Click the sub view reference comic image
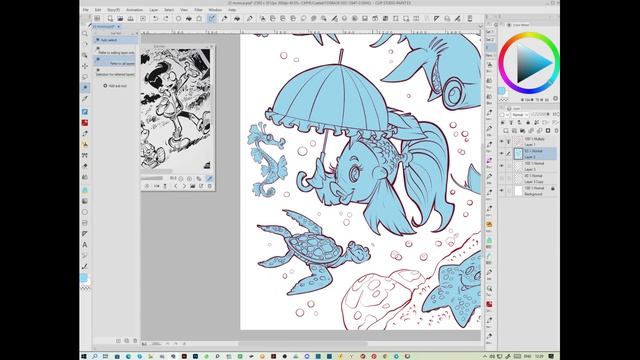 pos(176,109)
